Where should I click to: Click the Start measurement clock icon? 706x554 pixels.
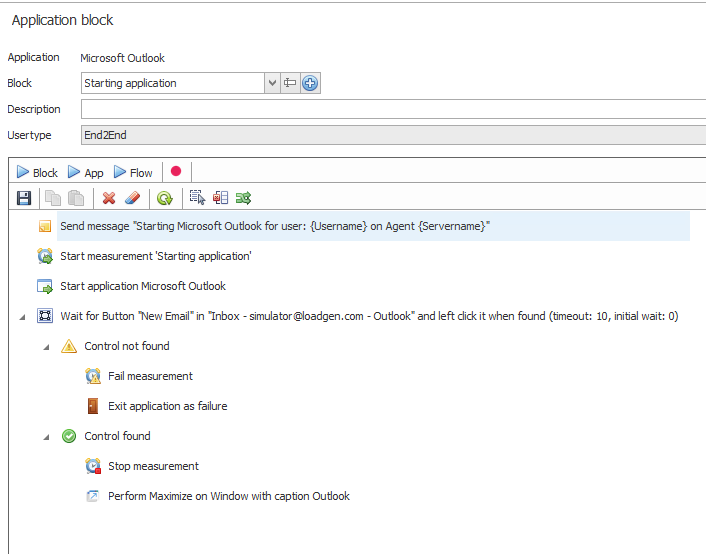pos(45,256)
